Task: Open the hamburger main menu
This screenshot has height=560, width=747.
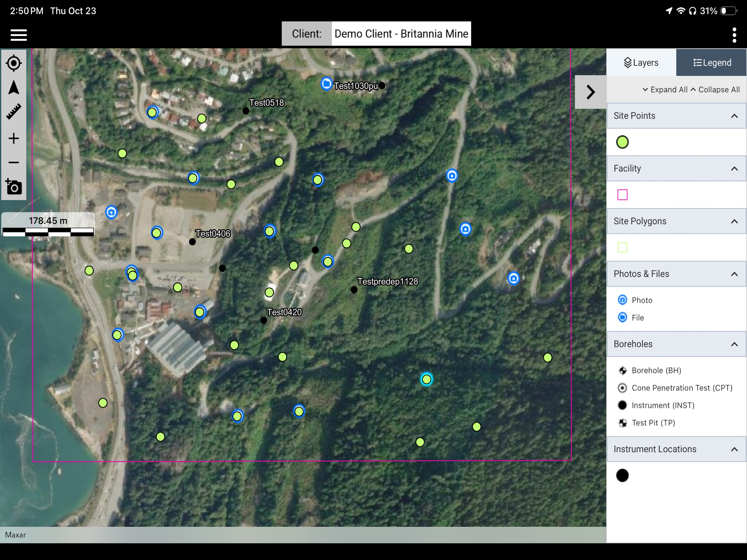Action: 19,35
